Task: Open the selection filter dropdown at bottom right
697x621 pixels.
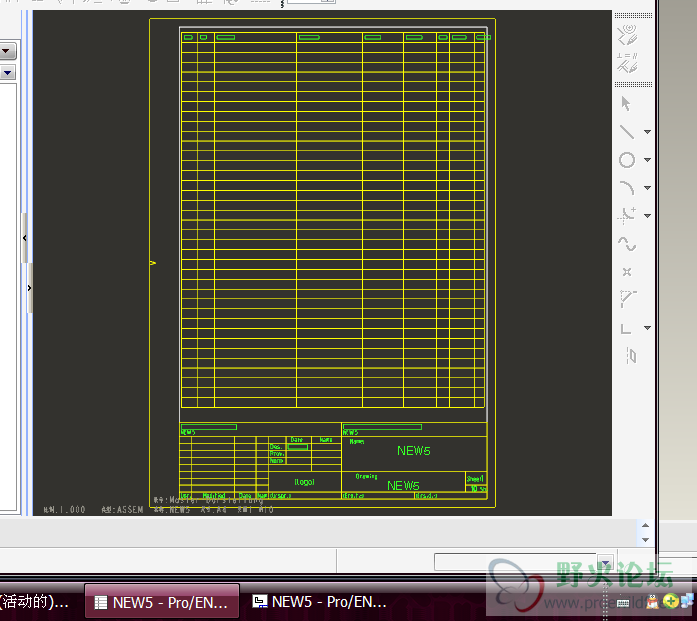Action: 604,562
